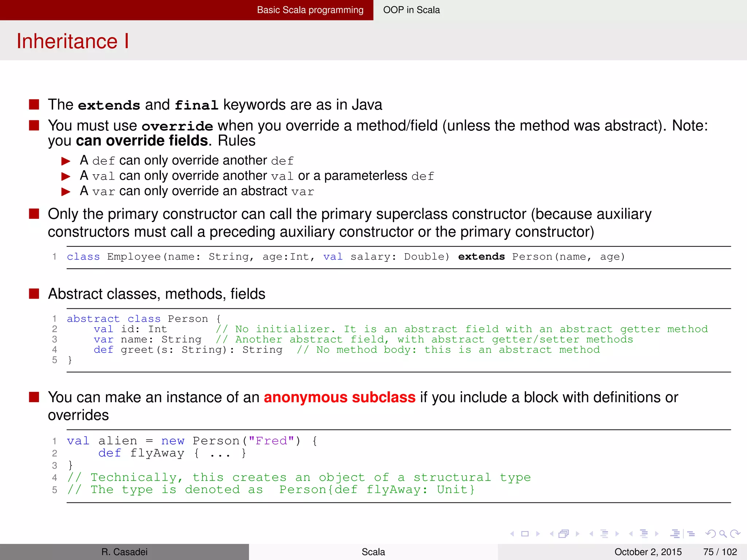Go to previous slide using first left arrow

click(x=512, y=534)
